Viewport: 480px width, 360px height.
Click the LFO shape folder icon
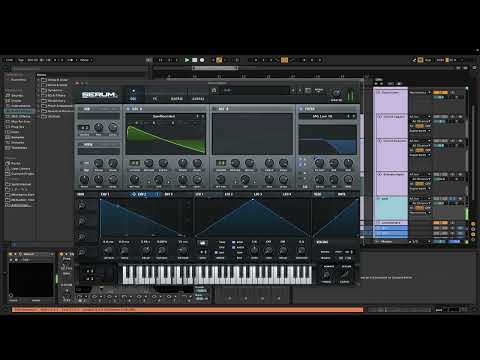pyautogui.click(x=202, y=243)
